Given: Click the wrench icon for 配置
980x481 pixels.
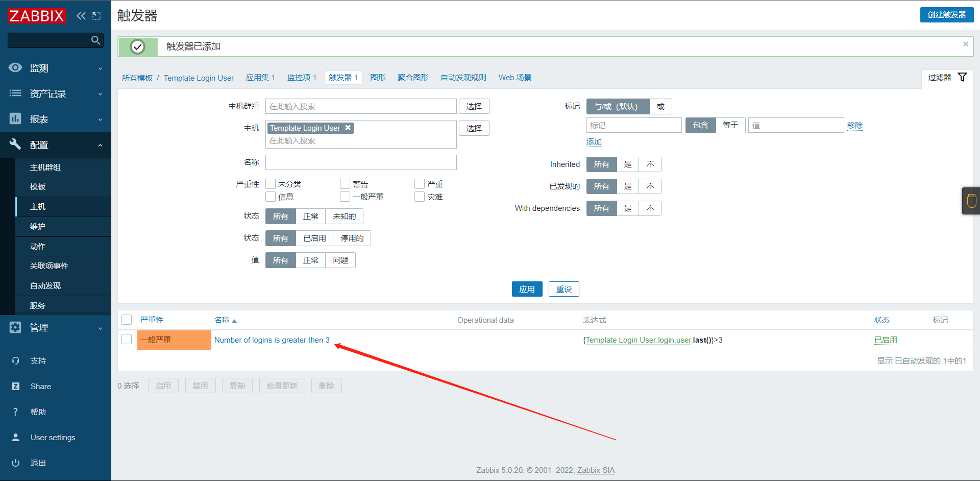Looking at the screenshot, I should (x=15, y=145).
